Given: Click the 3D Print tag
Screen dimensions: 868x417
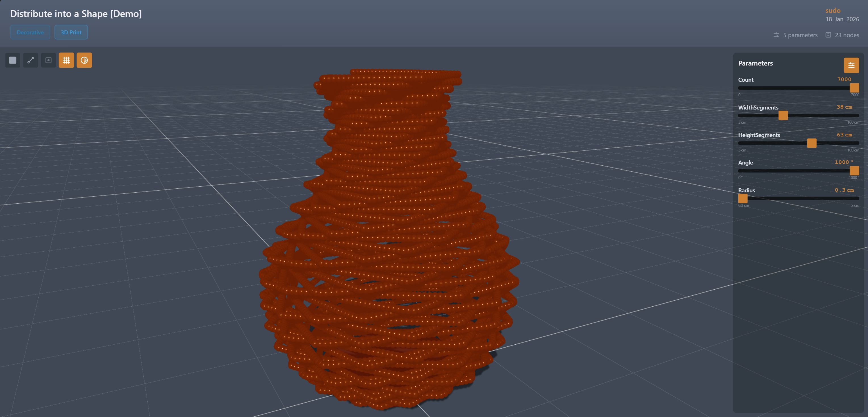Looking at the screenshot, I should click(71, 32).
